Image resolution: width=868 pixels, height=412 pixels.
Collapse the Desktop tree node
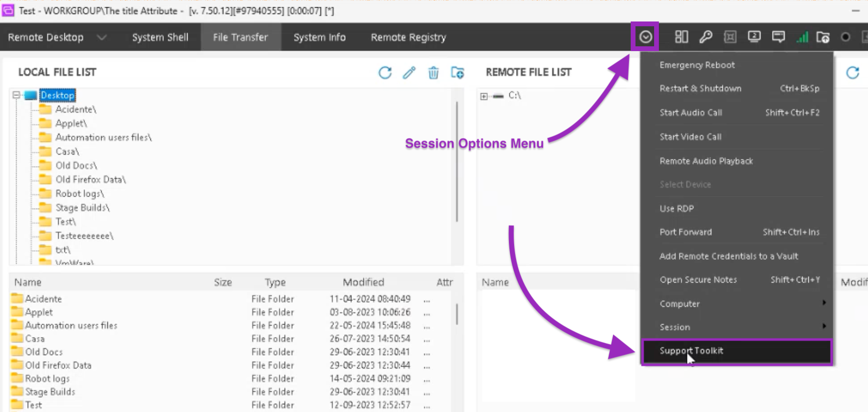tap(16, 95)
